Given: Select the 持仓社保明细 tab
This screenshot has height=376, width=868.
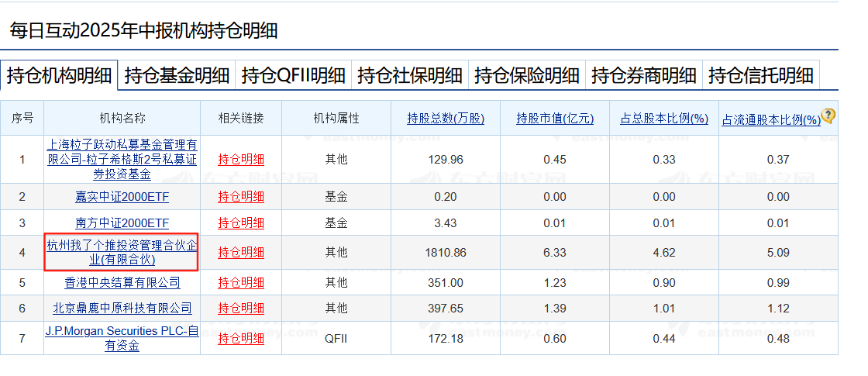Looking at the screenshot, I should tap(410, 75).
